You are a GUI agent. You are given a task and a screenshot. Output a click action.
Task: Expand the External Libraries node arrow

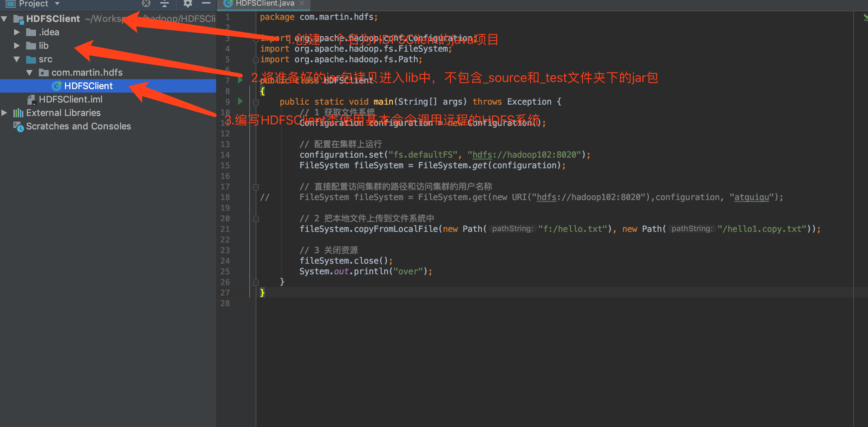pyautogui.click(x=4, y=113)
